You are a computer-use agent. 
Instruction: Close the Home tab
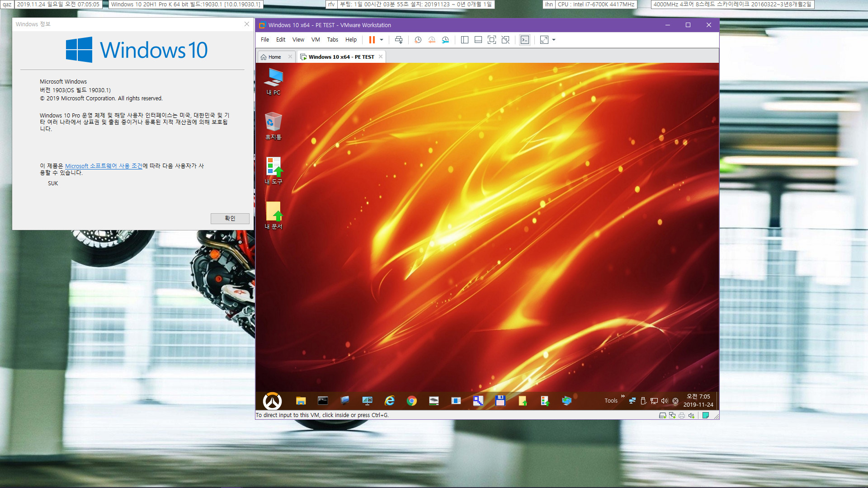coord(290,56)
